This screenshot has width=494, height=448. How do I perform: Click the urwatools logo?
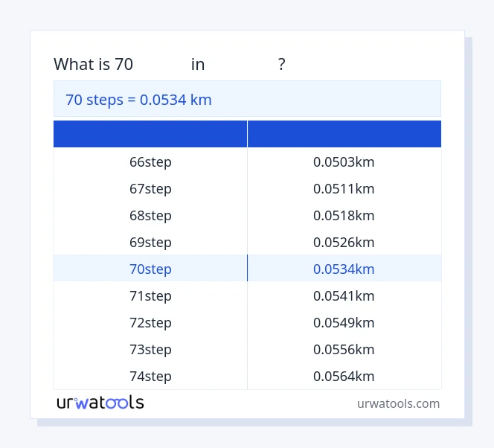100,403
